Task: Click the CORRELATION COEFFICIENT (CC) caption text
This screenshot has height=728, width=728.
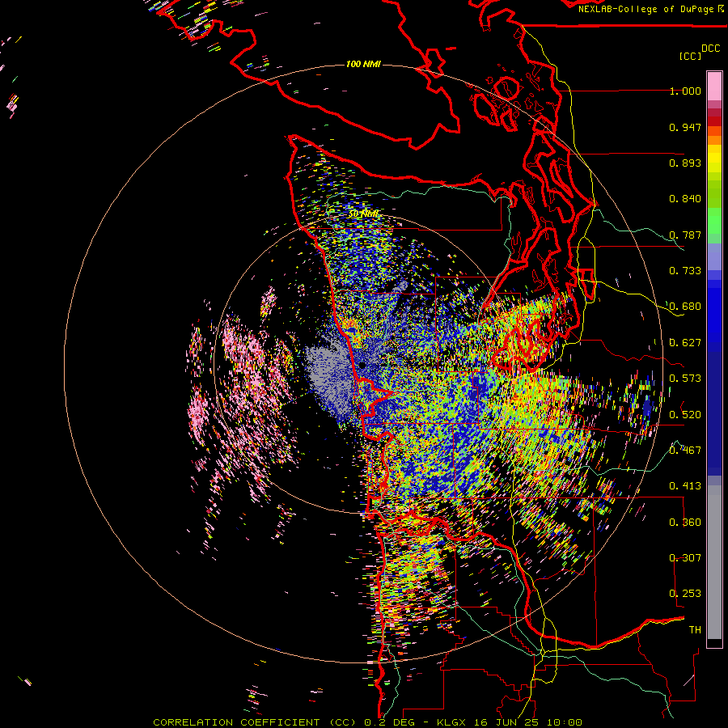Action: pos(255,722)
